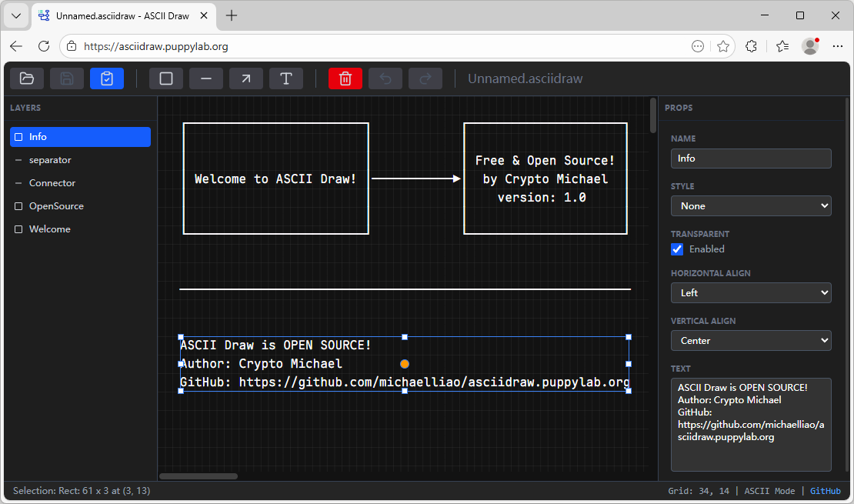
Task: Select the line drawing tool
Action: tap(206, 78)
